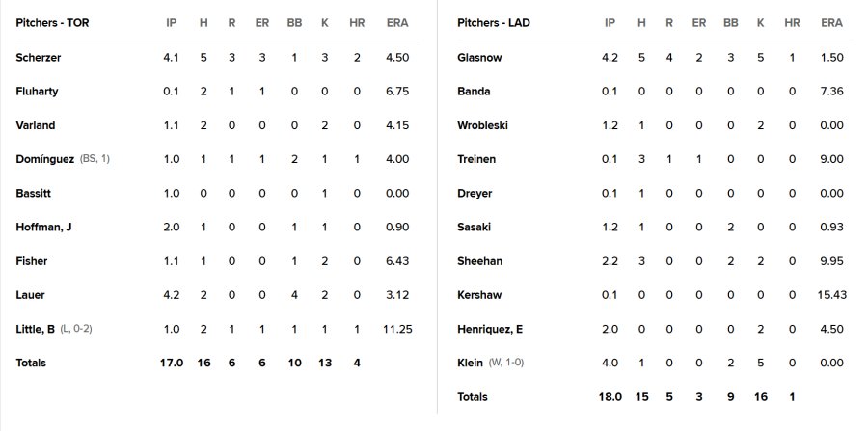Select Sasaki in LAD pitchers
868x431 pixels.
[474, 228]
